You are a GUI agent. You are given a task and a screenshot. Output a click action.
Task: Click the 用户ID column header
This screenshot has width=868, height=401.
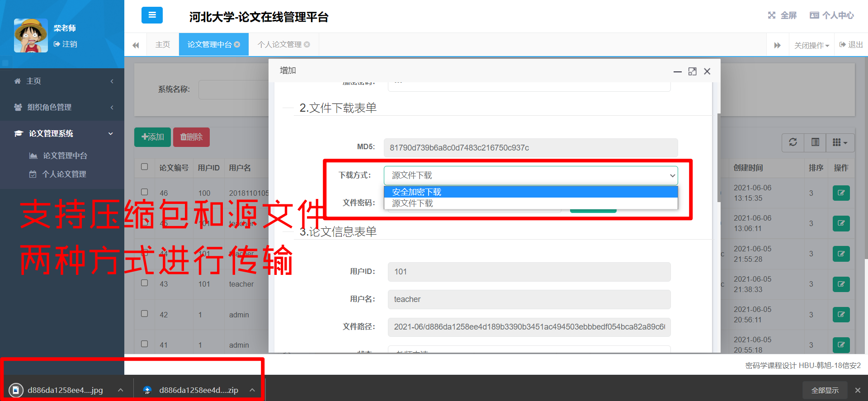coord(208,168)
